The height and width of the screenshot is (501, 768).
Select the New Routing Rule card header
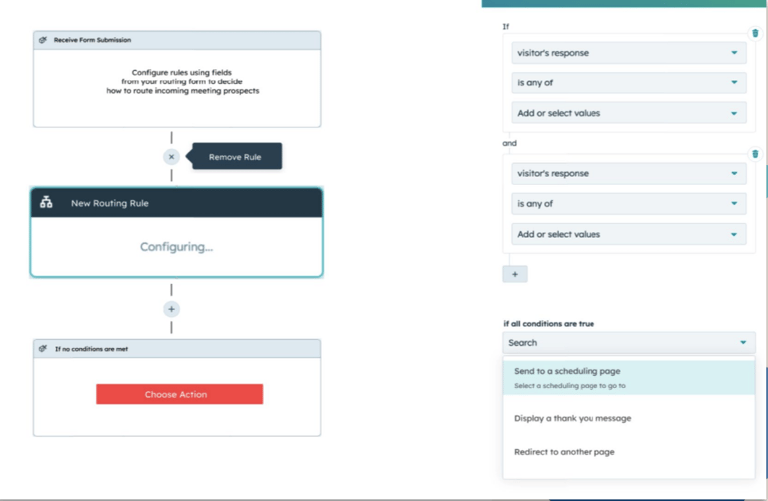coord(176,203)
